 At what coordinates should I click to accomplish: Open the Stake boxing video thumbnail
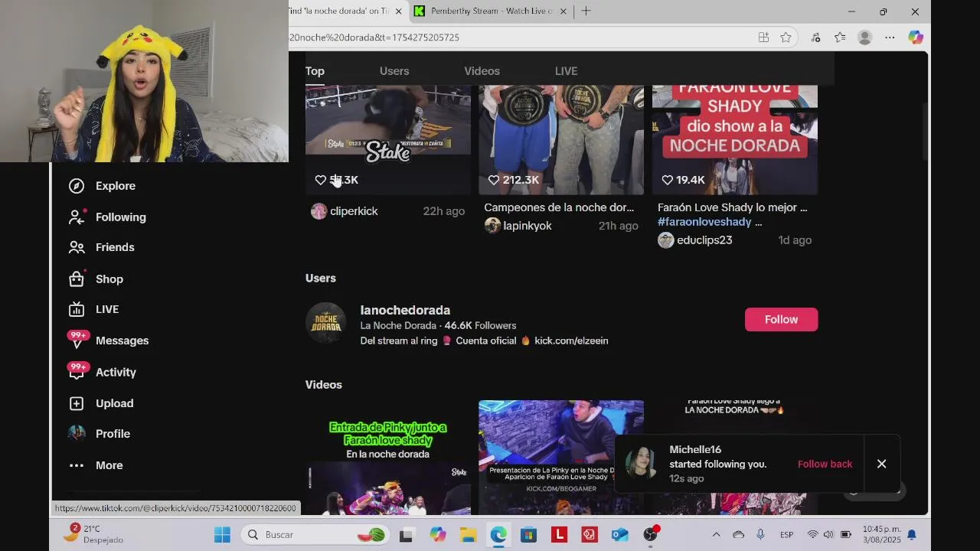tap(388, 140)
